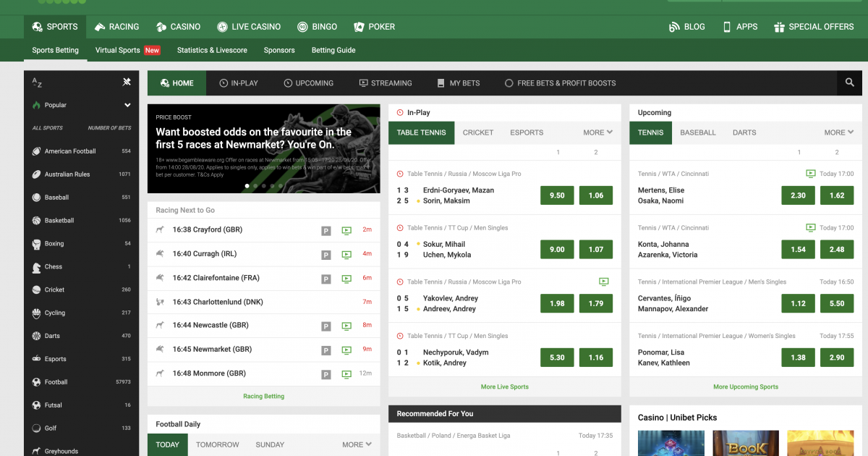Switch to the Cricket in-play tab
Image resolution: width=868 pixels, height=456 pixels.
477,132
